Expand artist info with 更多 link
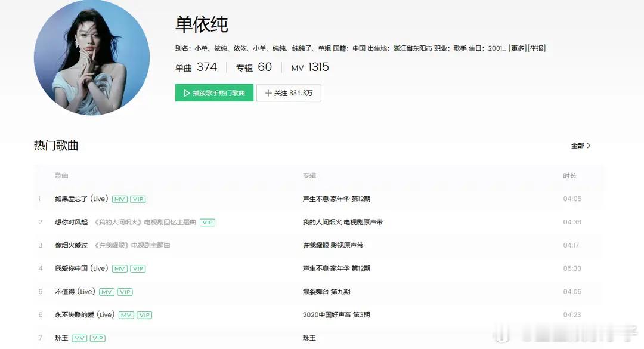The image size is (644, 349). coord(518,48)
